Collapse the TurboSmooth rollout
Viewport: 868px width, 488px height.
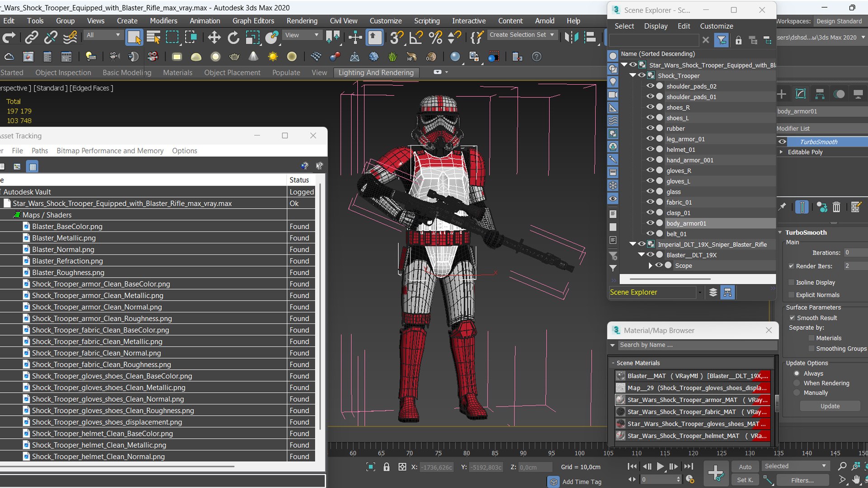[780, 232]
